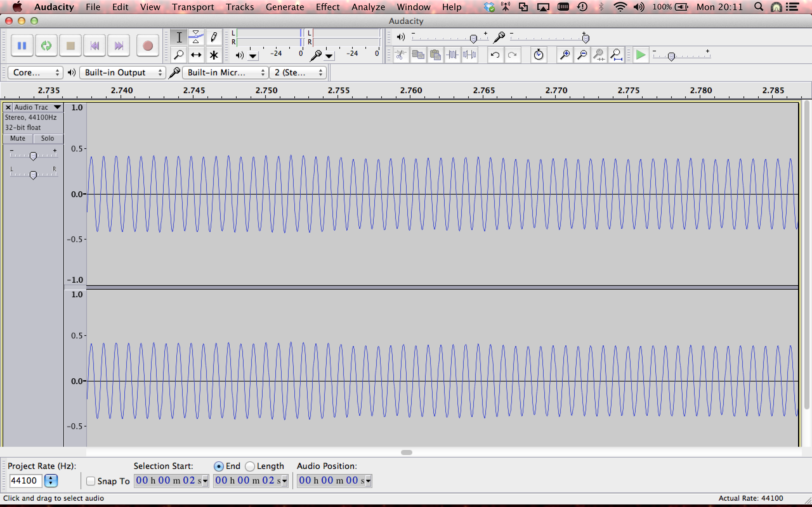This screenshot has width=812, height=507.
Task: Open the Built-in Microphone input dropdown
Action: (x=225, y=73)
